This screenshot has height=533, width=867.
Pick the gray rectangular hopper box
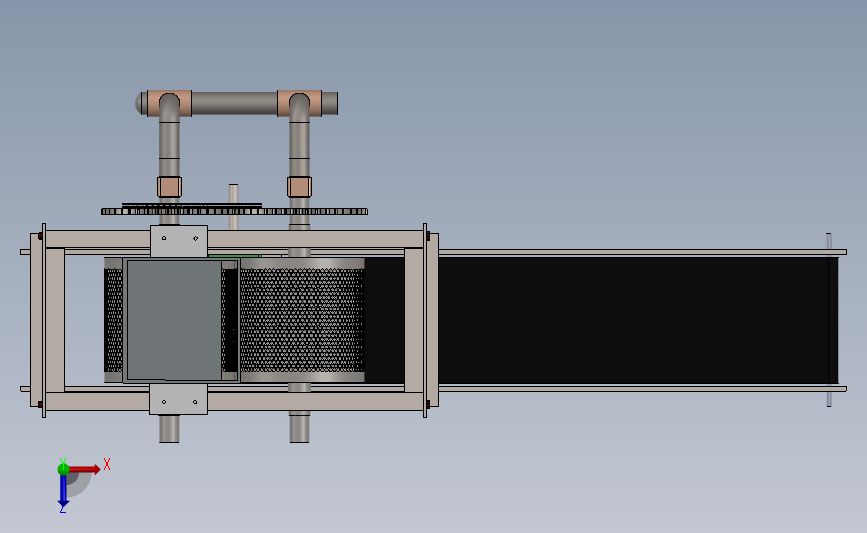pyautogui.click(x=174, y=320)
